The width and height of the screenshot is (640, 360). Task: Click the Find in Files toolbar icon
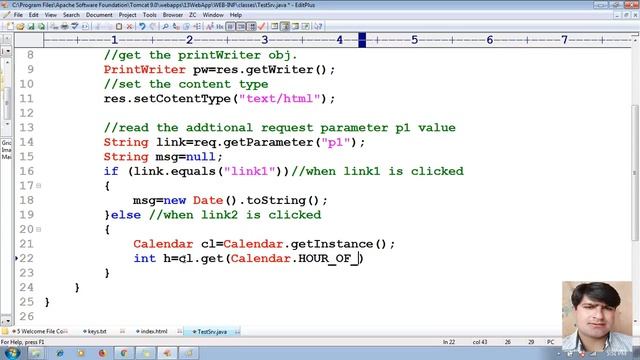187,27
